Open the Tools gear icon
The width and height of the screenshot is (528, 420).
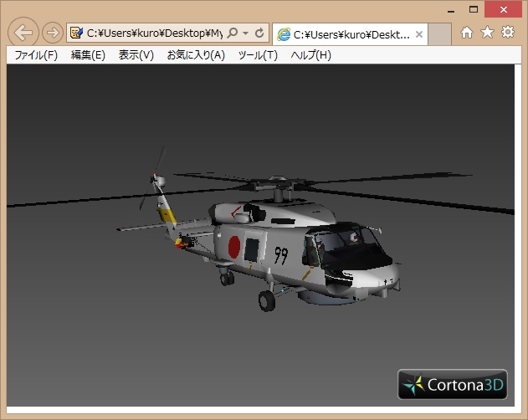(508, 33)
